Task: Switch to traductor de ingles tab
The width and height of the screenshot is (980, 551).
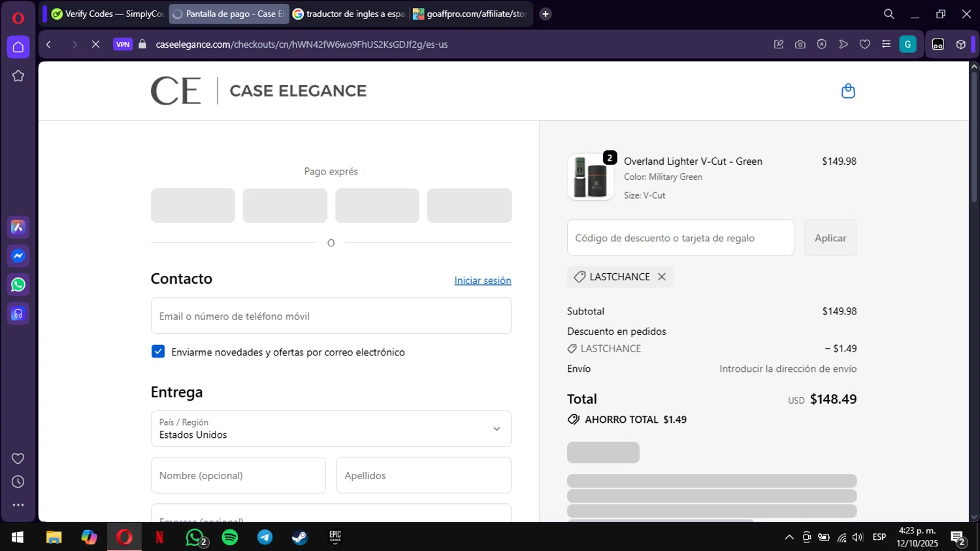Action: 349,14
